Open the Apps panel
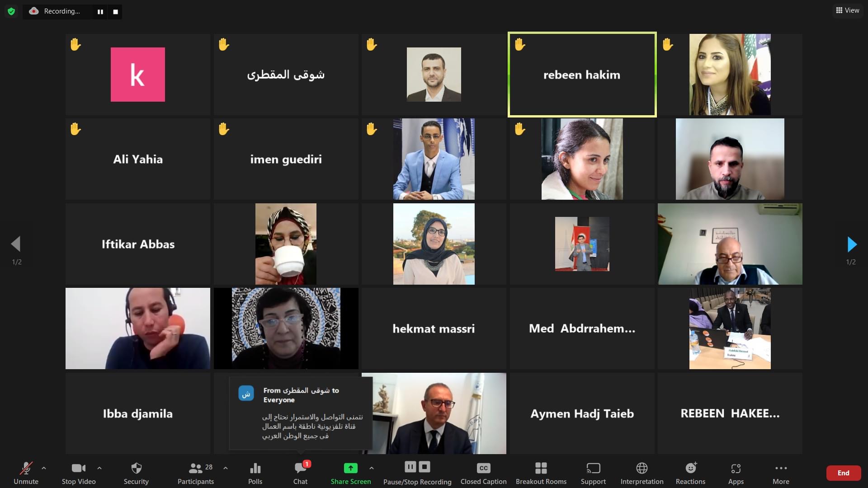Image resolution: width=868 pixels, height=488 pixels. click(x=736, y=473)
